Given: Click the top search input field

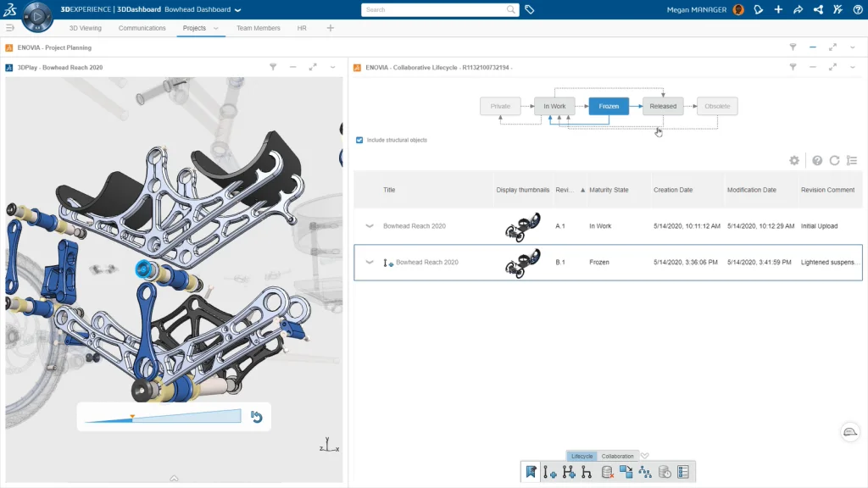Looking at the screenshot, I should pyautogui.click(x=434, y=10).
